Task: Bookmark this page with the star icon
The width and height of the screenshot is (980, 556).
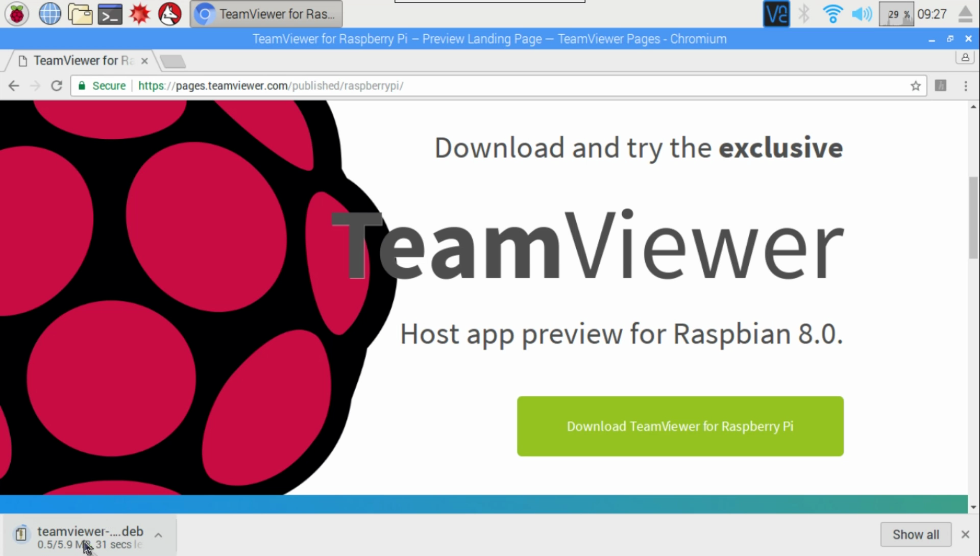Action: pyautogui.click(x=915, y=86)
